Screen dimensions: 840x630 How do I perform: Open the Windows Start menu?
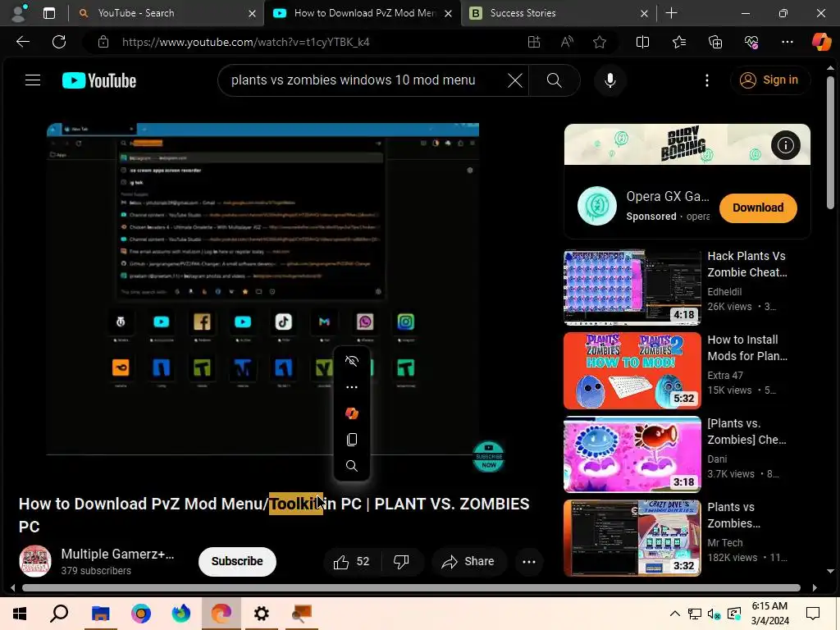[x=20, y=614]
